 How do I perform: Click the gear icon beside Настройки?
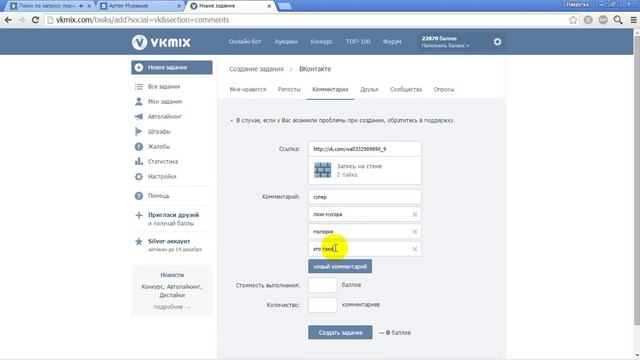(x=139, y=177)
